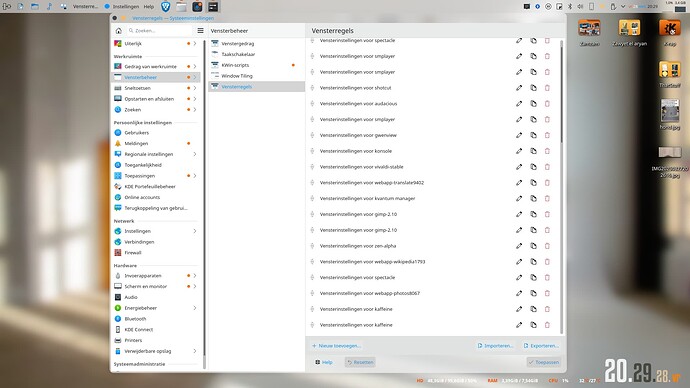The width and height of the screenshot is (690, 388).
Task: Duplicate the audacious window rule
Action: coord(533,104)
